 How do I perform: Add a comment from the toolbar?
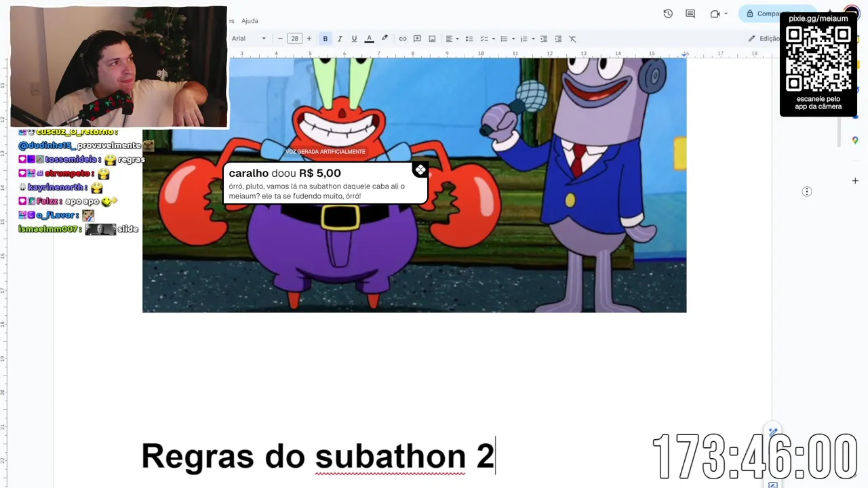(x=417, y=39)
